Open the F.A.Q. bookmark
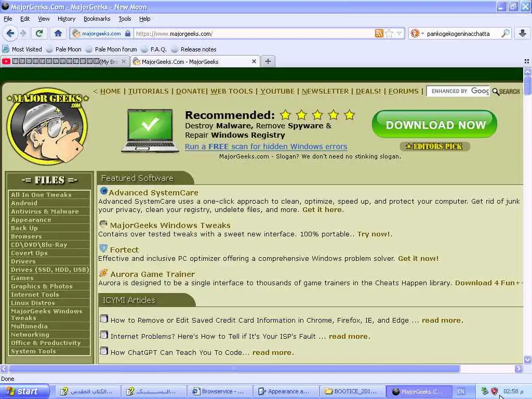 (154, 49)
